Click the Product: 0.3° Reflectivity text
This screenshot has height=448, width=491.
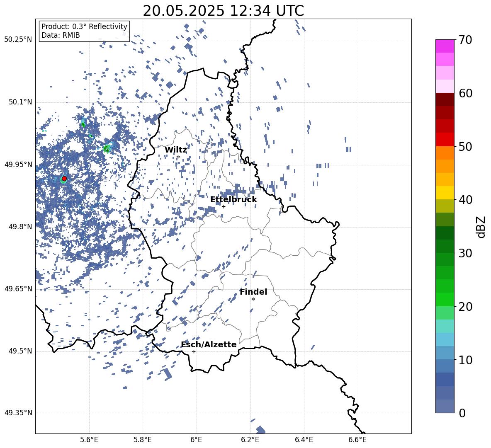point(84,27)
